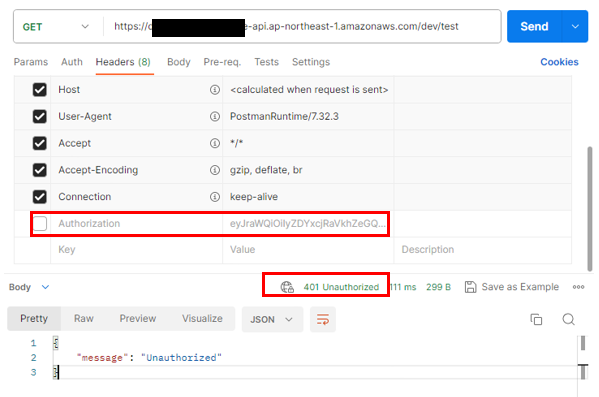This screenshot has width=599, height=397.
Task: Click the request URL field
Action: [302, 26]
